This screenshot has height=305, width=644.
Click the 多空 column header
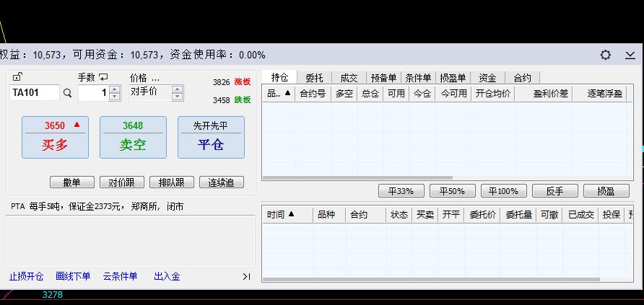coord(344,94)
